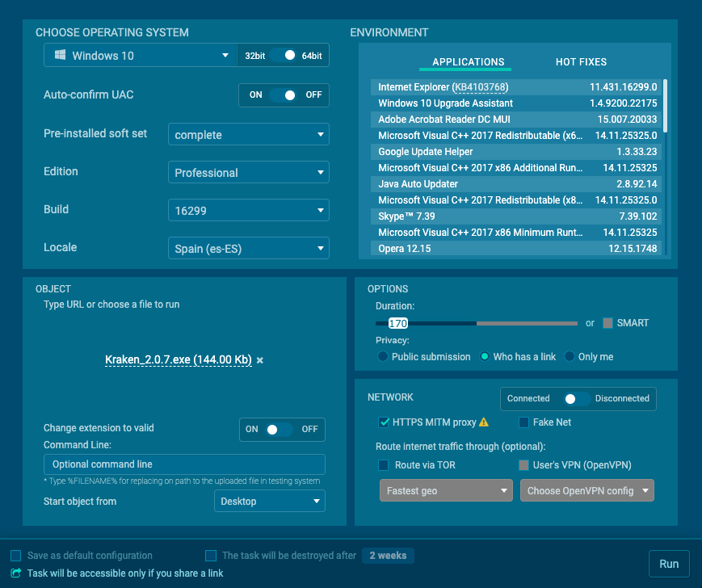
Task: Enable Route via TOR checkbox
Action: (383, 465)
